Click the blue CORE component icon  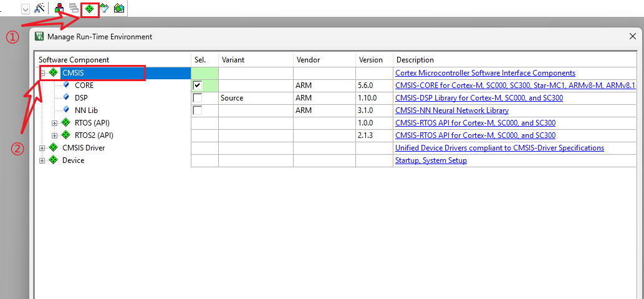[x=67, y=85]
